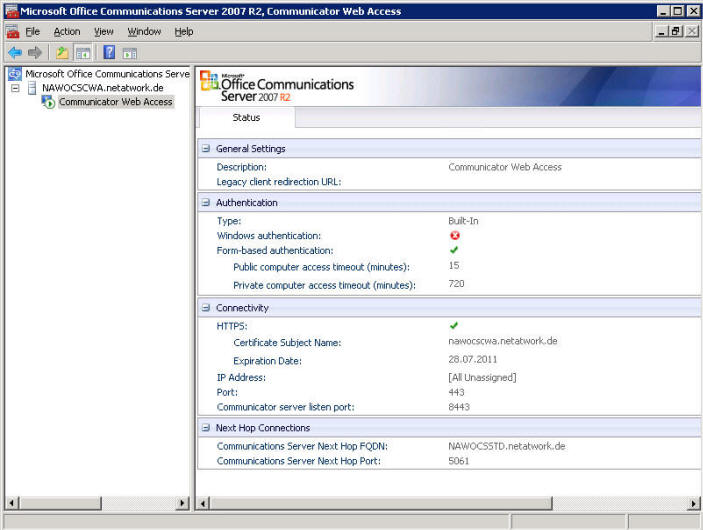Minimize the inner MDI child window
This screenshot has width=703, height=530.
661,31
